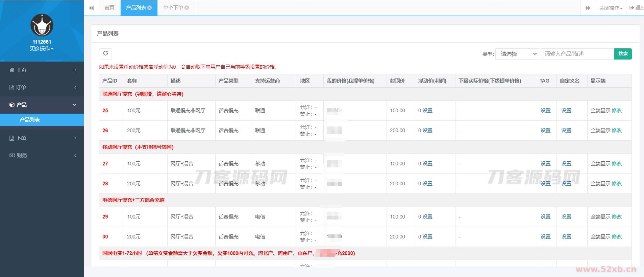Click the user avatar logo in sidebar

[x=42, y=25]
